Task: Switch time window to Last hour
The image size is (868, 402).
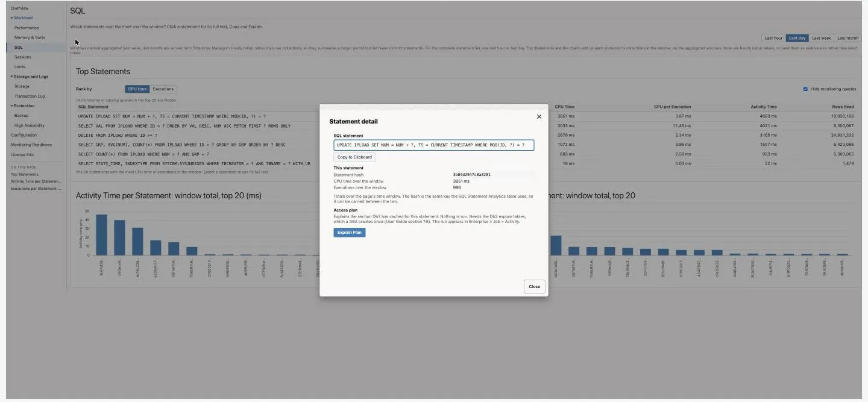Action: 773,38
